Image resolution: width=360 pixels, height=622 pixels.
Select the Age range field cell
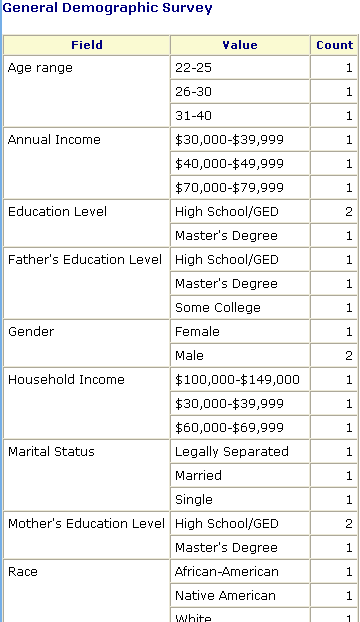87,92
